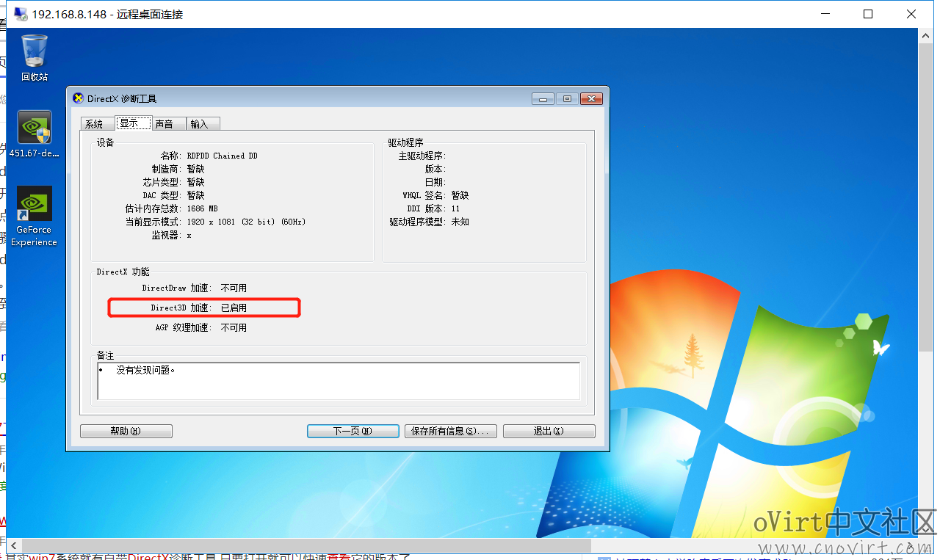
Task: Click the DirectX 诊断工具 title bar icon
Action: click(79, 98)
